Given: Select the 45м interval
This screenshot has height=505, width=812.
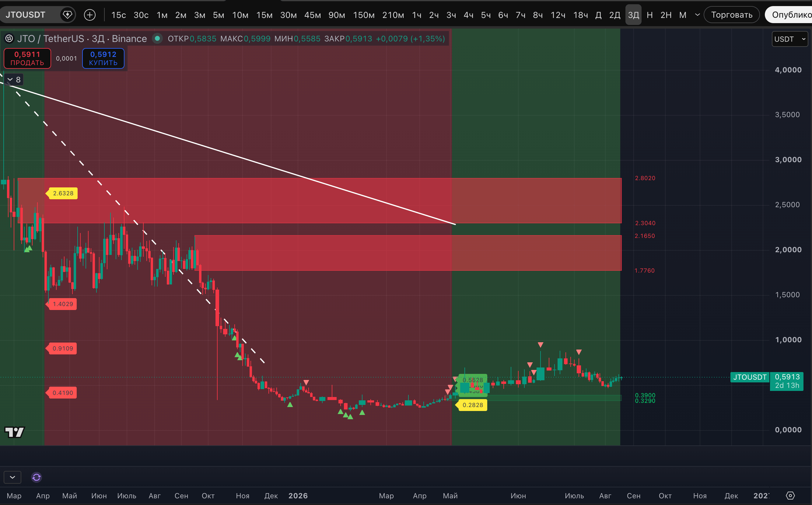Looking at the screenshot, I should pos(313,15).
